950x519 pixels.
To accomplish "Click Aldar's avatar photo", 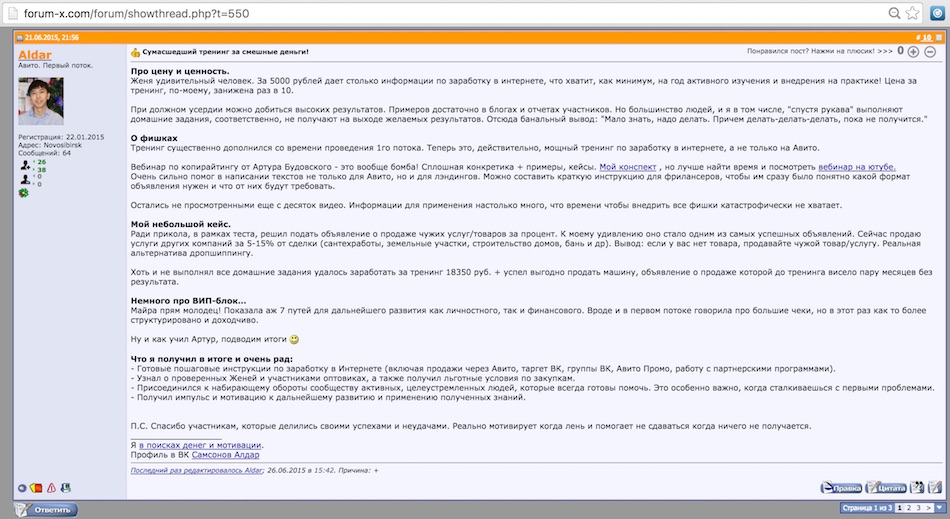I will point(41,101).
